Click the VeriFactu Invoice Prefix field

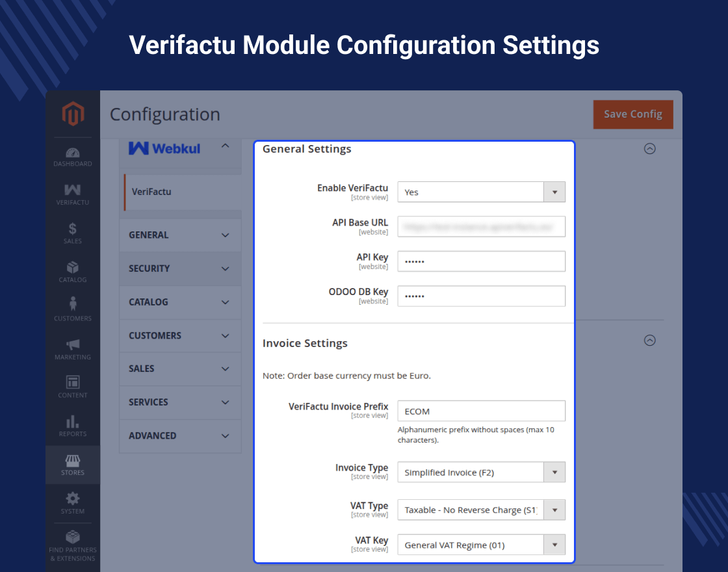click(x=481, y=411)
